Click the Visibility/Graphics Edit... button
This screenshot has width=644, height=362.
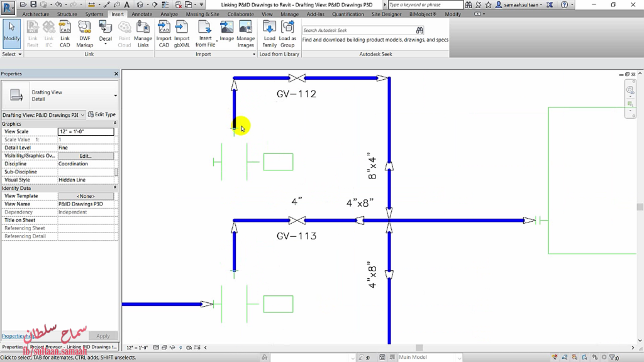tap(86, 156)
